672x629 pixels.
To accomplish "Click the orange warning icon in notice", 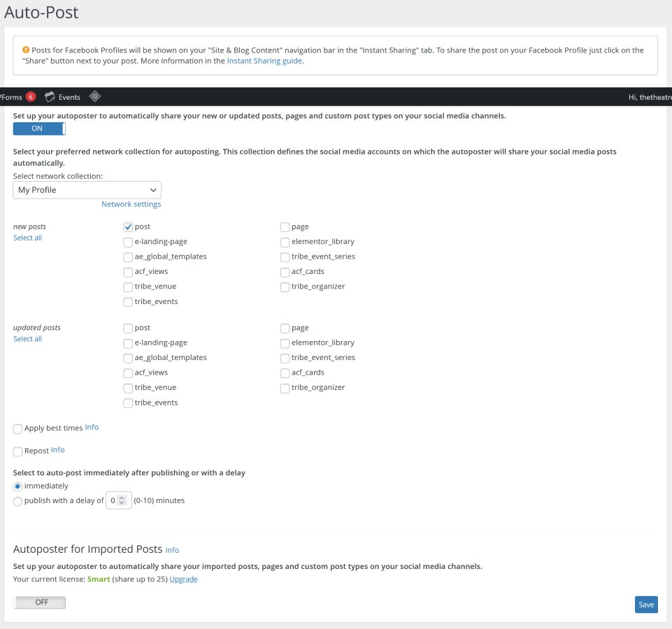I will coord(26,50).
